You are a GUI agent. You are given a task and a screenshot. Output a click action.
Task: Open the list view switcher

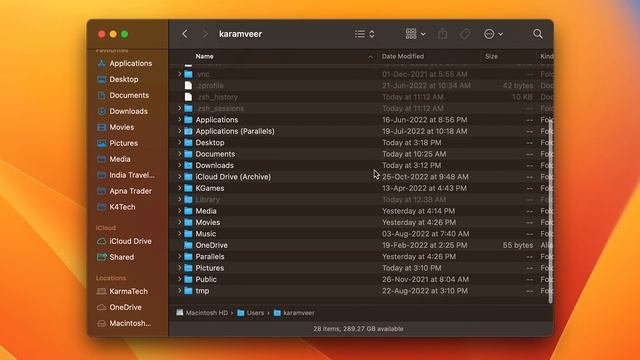(x=364, y=34)
